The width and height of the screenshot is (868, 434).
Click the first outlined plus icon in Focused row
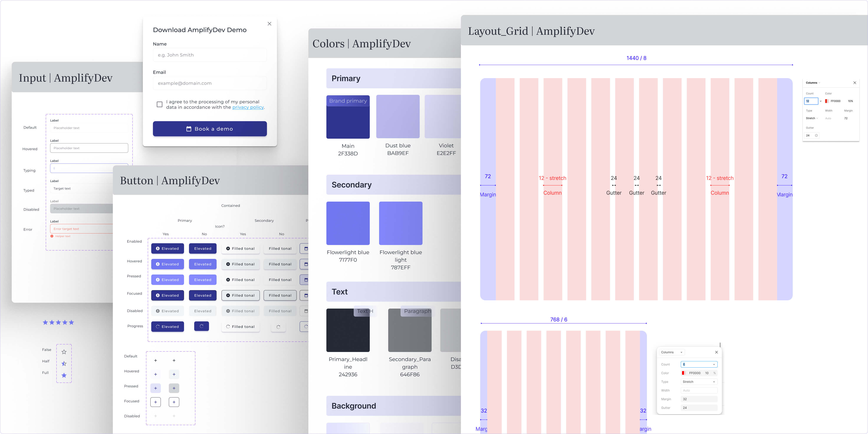click(x=155, y=402)
